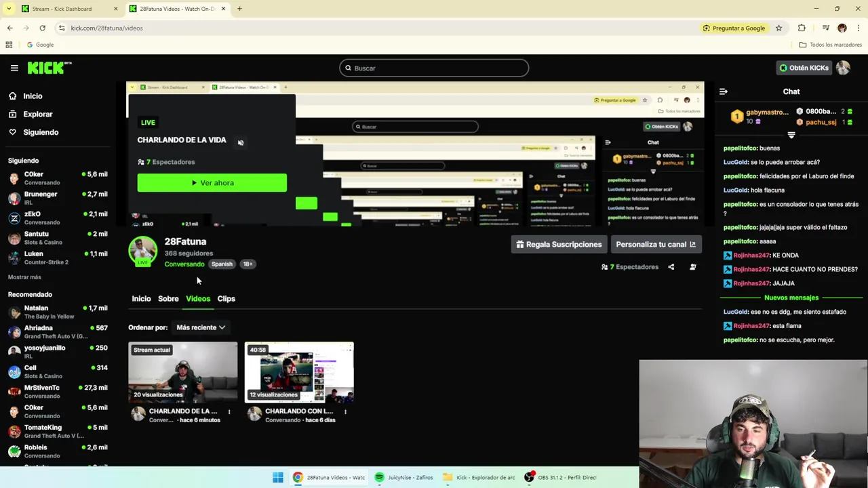This screenshot has width=868, height=488.
Task: Open MrStivenTc recommended channel
Action: tap(58, 391)
